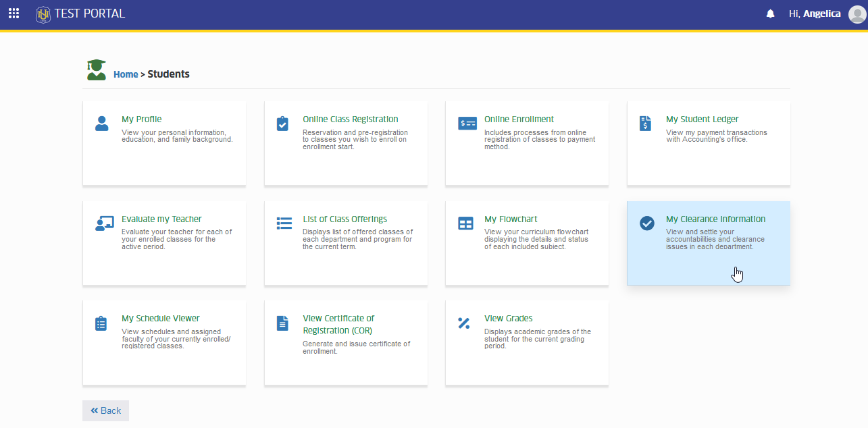Open the Hi, Angelica user menu

tap(815, 14)
